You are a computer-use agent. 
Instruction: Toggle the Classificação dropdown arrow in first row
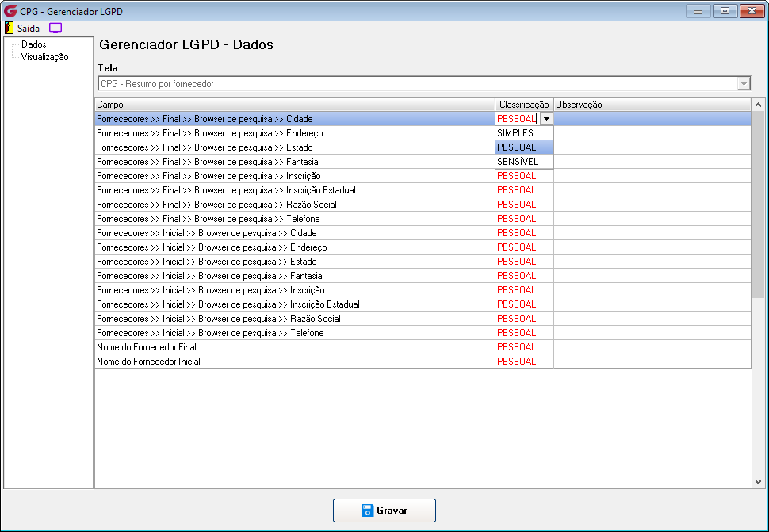546,119
